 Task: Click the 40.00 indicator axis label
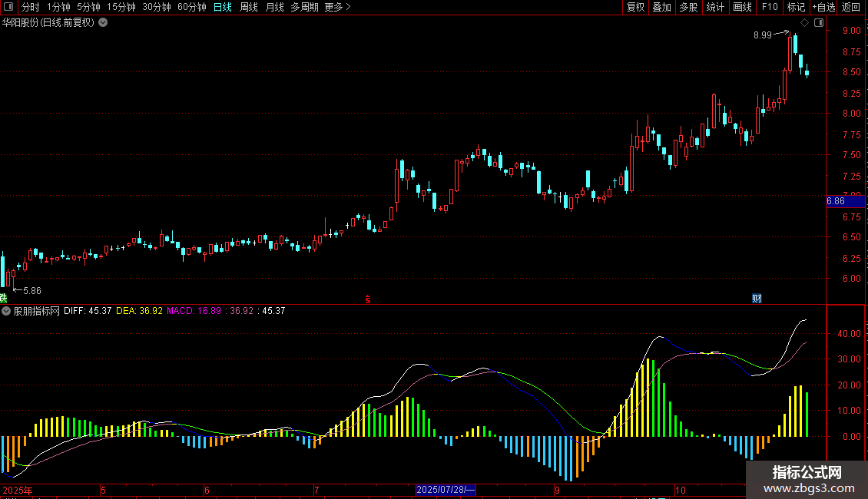pos(849,334)
